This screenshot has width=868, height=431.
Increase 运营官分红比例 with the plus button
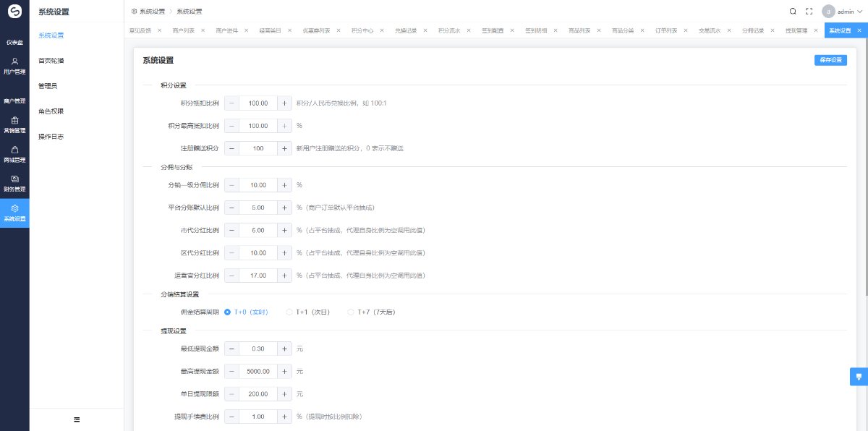click(284, 276)
